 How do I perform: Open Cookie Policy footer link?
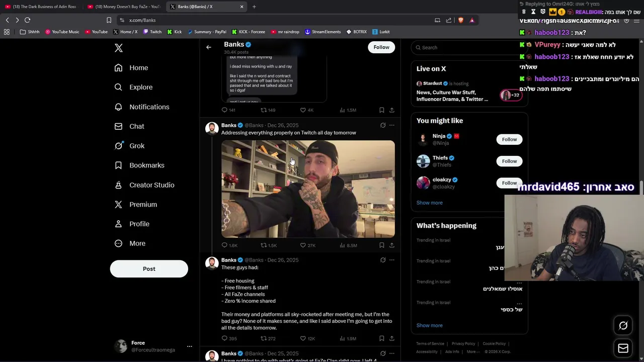point(494,344)
